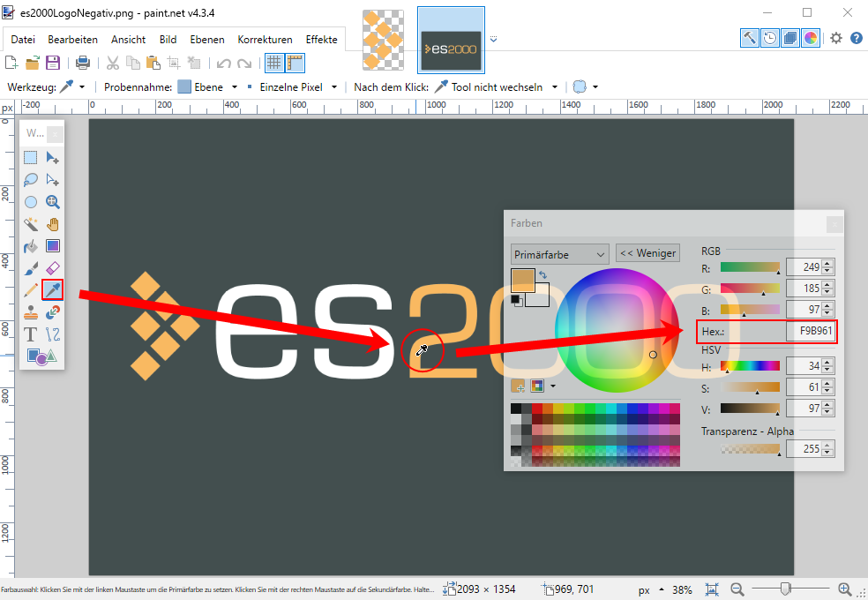Click the primary color swatch

522,280
